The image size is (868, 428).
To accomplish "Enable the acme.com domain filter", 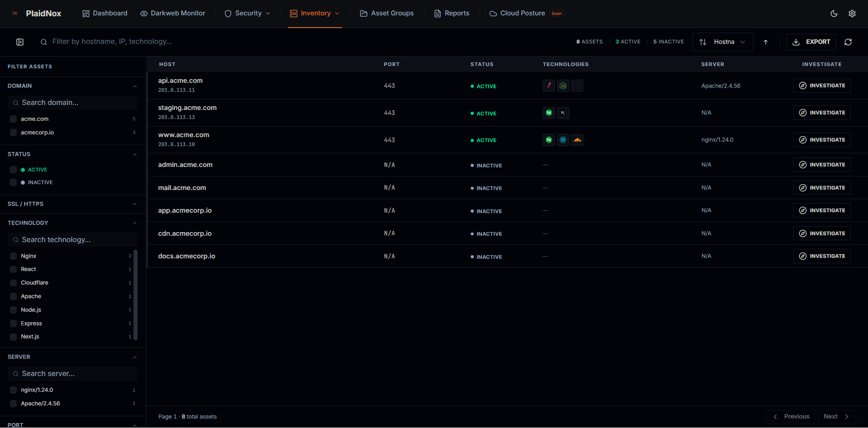I will (13, 119).
